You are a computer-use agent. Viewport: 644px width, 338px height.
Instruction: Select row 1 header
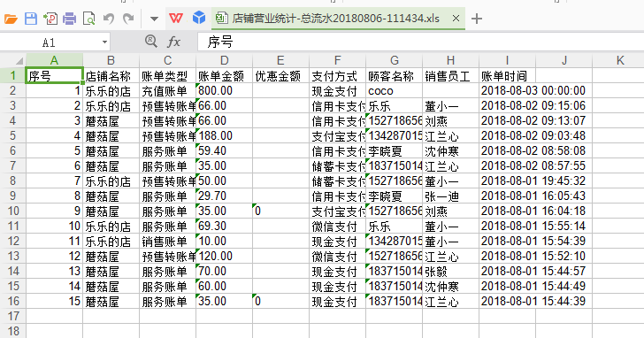[x=12, y=75]
